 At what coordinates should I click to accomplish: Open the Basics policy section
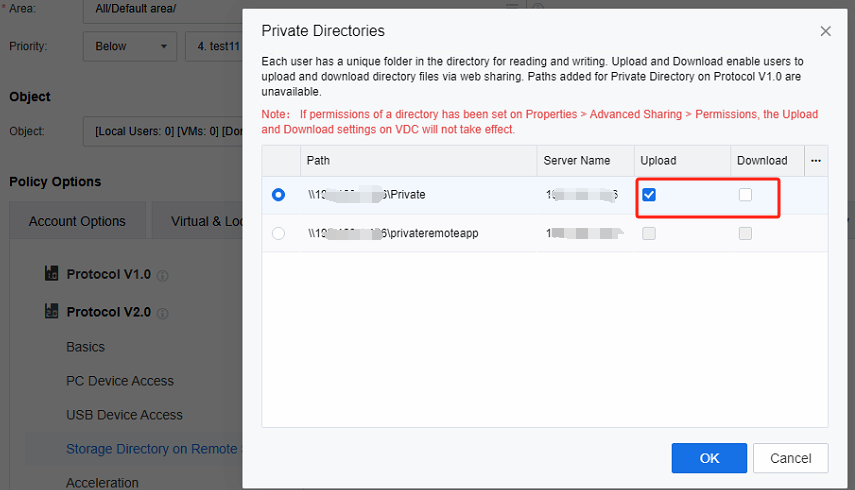[85, 347]
